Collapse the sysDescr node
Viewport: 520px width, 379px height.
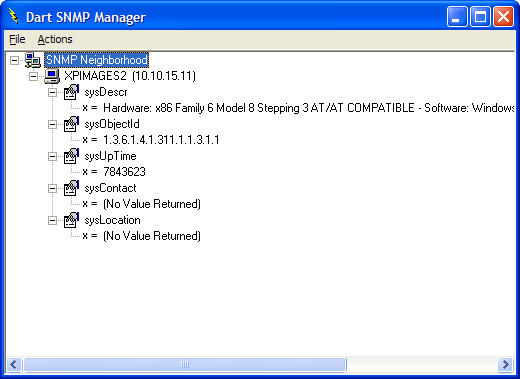[x=52, y=92]
